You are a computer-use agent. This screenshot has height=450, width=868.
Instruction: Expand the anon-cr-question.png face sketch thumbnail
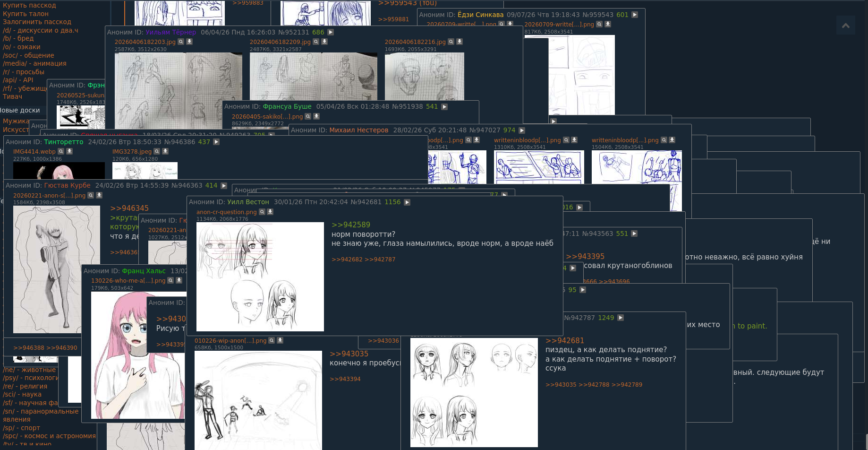[260, 277]
